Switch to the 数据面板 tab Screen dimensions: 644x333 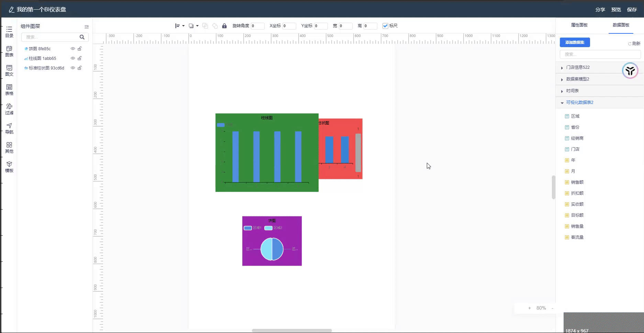pos(621,25)
